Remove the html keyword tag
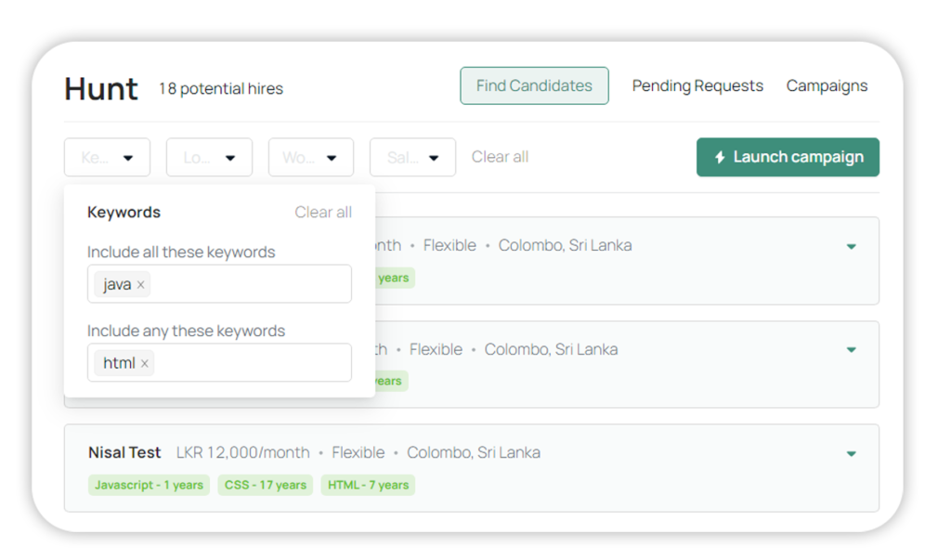Viewport: 951px width, 560px height. 144,363
